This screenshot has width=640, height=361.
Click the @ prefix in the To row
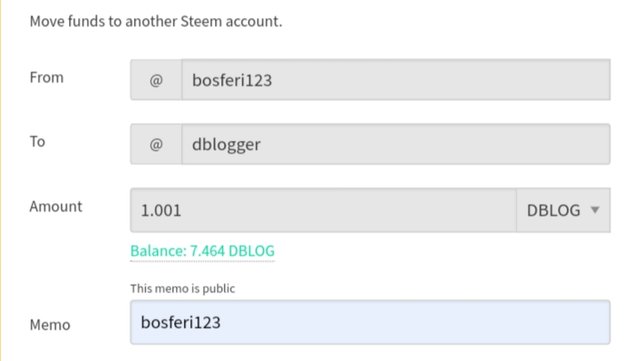(x=156, y=144)
